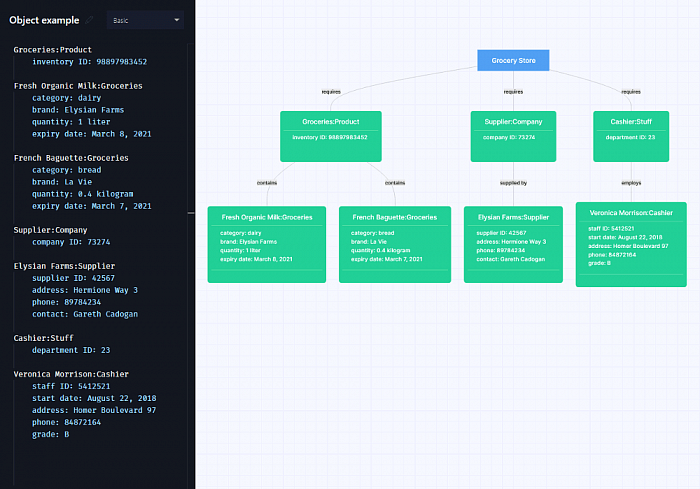Click the Elysian Farms:Supplier node

point(513,244)
